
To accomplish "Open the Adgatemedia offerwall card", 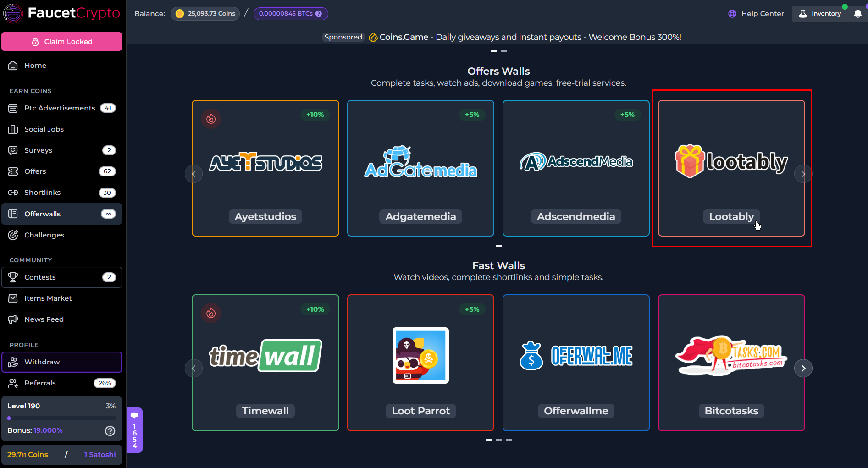I will click(420, 168).
